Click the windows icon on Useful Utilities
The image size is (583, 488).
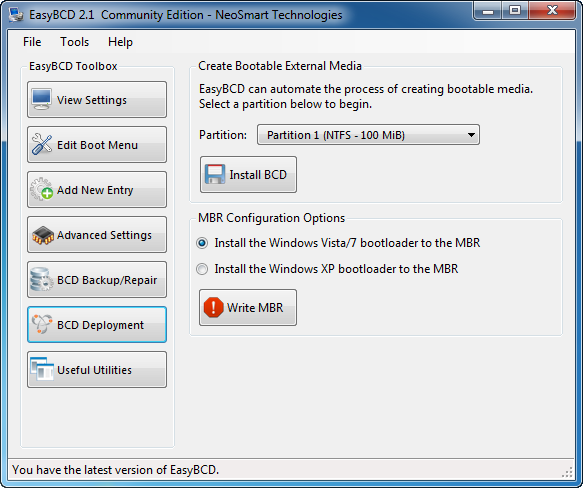pyautogui.click(x=42, y=369)
